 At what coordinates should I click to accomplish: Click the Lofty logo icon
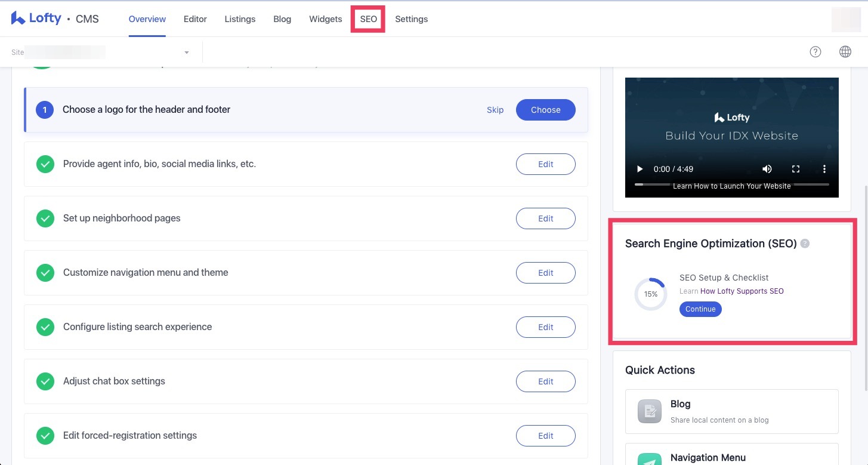(18, 18)
